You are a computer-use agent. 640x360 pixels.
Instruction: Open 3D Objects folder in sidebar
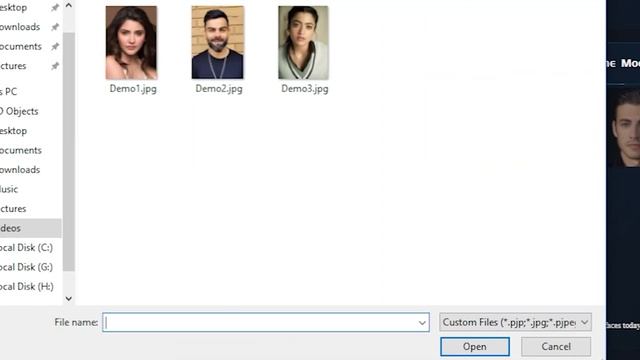(19, 111)
